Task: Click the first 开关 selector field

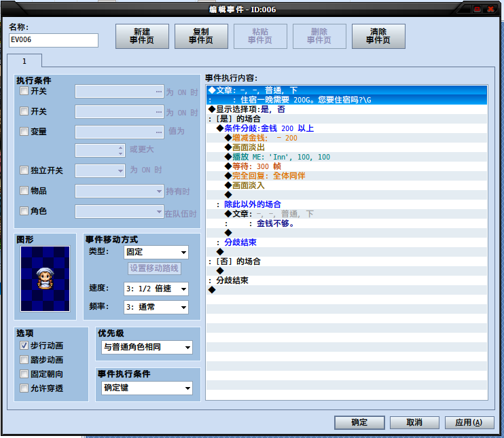Action: click(120, 92)
